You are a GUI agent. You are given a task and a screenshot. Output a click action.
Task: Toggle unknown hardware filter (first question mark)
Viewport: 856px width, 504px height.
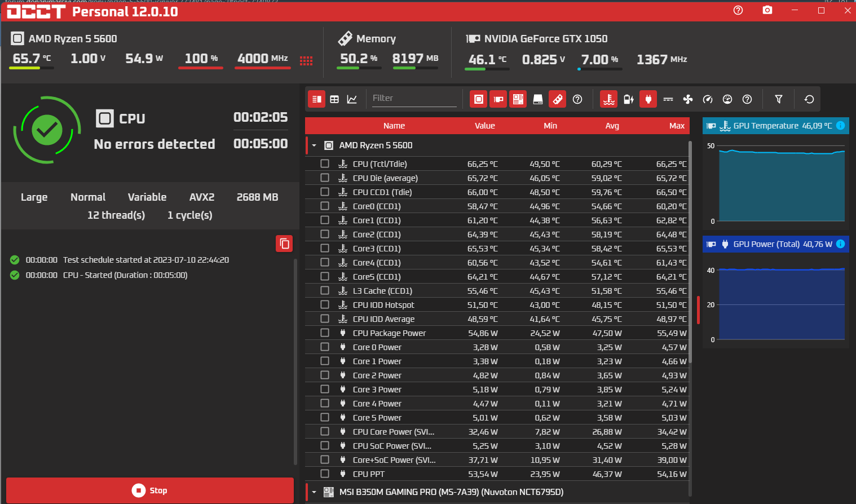[x=577, y=99]
